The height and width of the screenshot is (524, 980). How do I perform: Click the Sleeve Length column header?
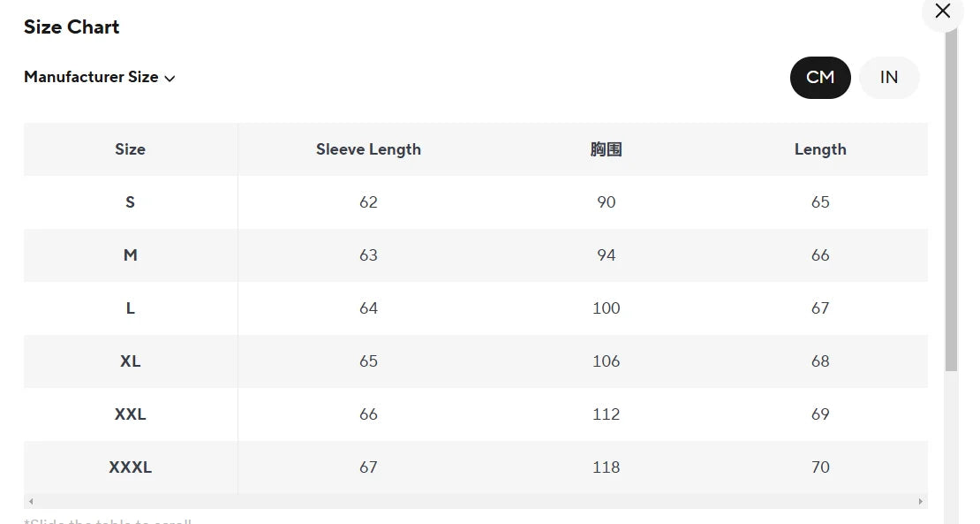[368, 149]
